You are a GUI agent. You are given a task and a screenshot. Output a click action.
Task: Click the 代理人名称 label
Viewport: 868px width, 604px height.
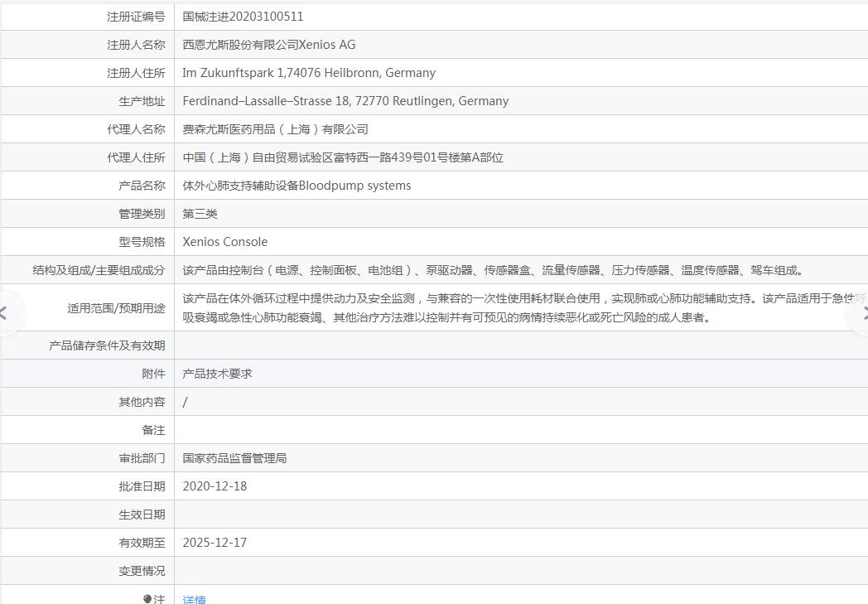pos(136,129)
